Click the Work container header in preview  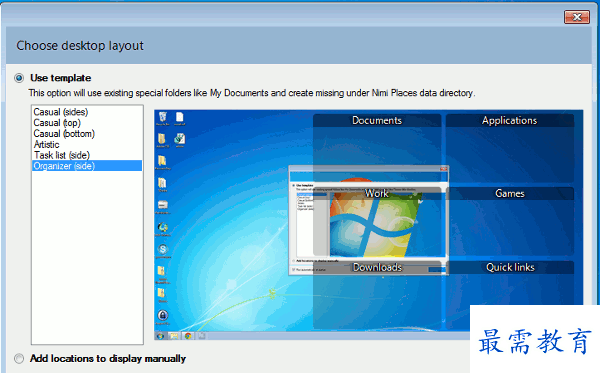pos(377,194)
